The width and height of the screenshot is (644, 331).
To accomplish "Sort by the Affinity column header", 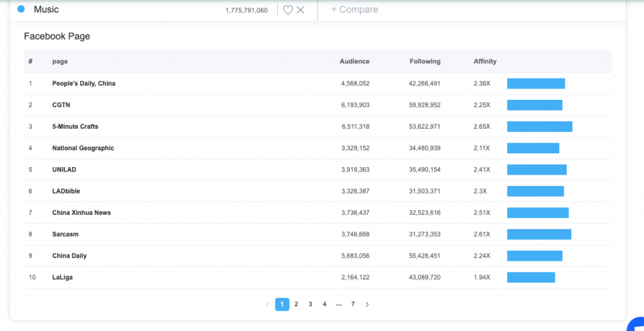I will [x=485, y=62].
